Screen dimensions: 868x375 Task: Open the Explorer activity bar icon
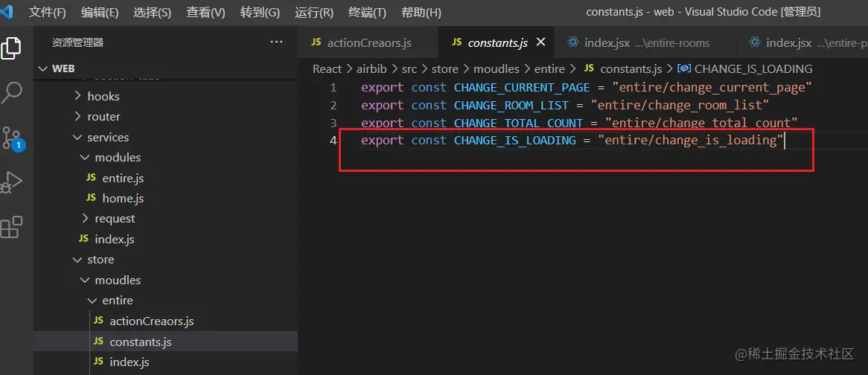[11, 48]
